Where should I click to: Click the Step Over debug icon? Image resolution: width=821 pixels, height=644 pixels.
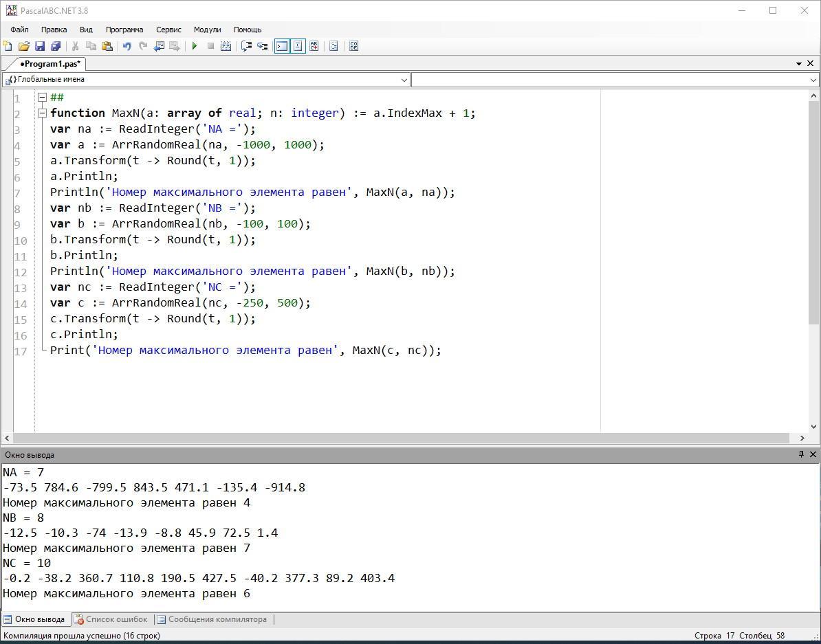click(262, 46)
